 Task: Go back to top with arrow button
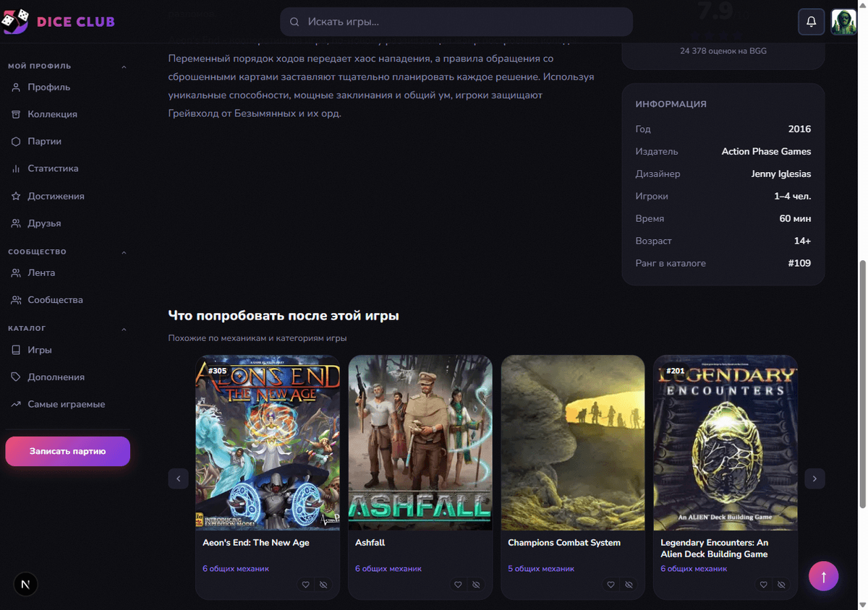pos(823,576)
